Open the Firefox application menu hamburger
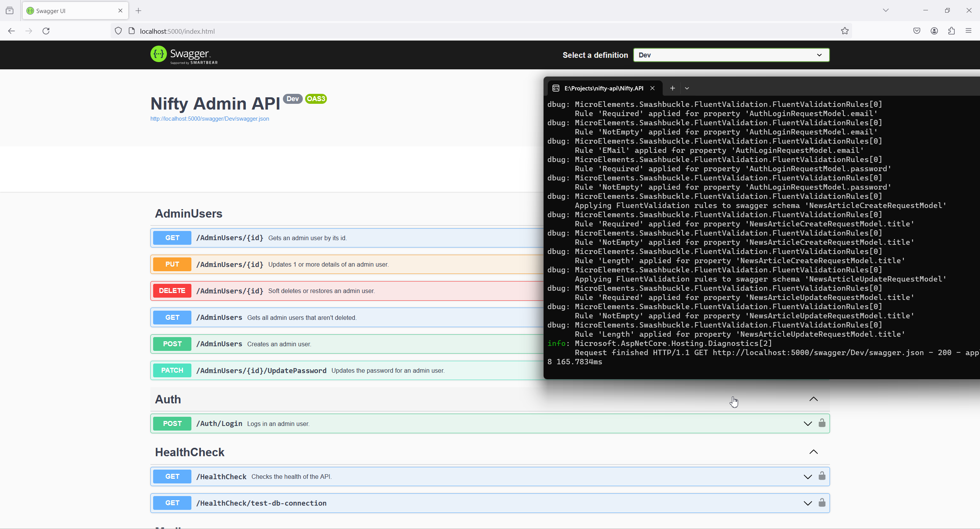This screenshot has width=980, height=529. pos(969,31)
